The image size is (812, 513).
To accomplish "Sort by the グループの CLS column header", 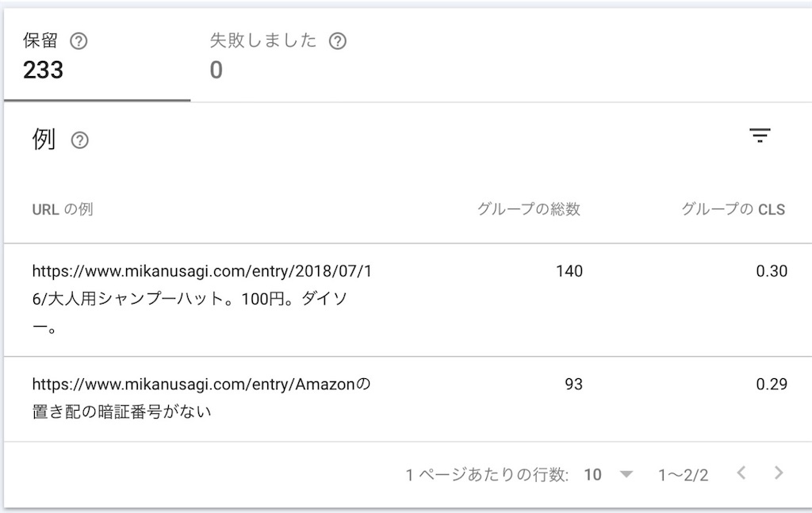I will (x=734, y=209).
